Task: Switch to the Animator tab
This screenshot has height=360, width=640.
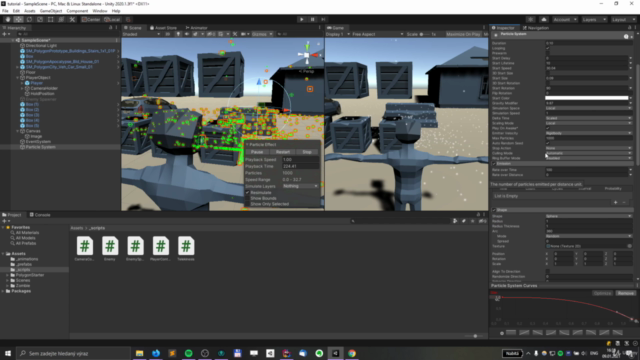Action: 196,28
